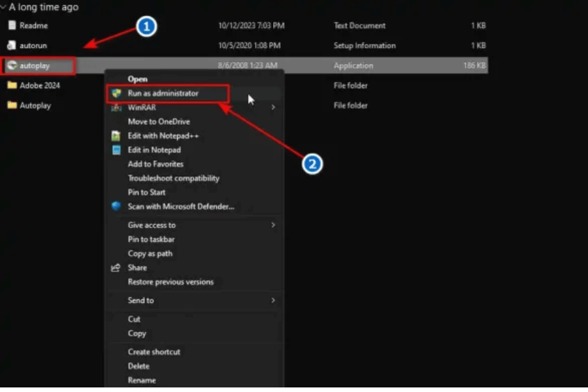Expand the WinRAR submenu arrow
This screenshot has width=588, height=392.
click(x=273, y=107)
